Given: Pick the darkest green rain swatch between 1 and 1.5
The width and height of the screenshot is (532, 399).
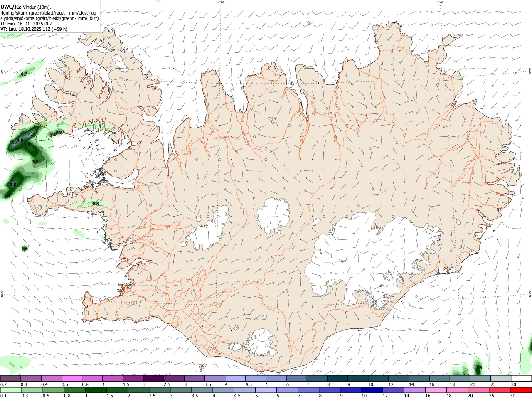Looking at the screenshot, I should [x=96, y=390].
